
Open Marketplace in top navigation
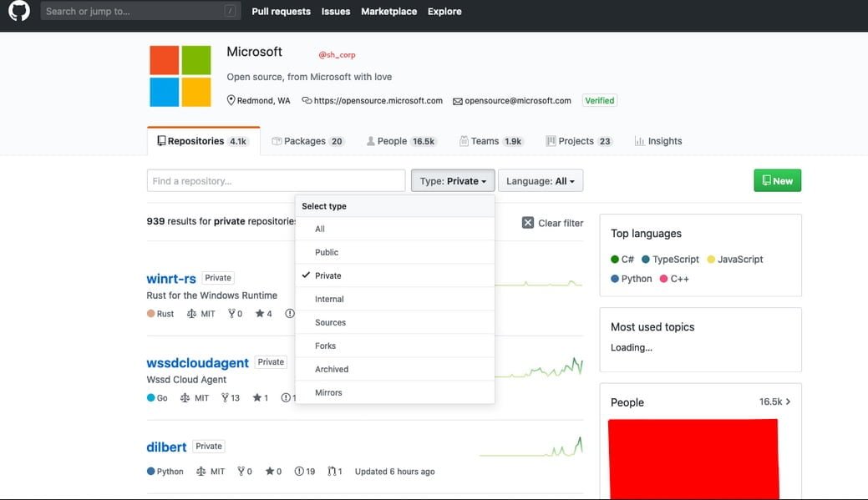(x=388, y=11)
